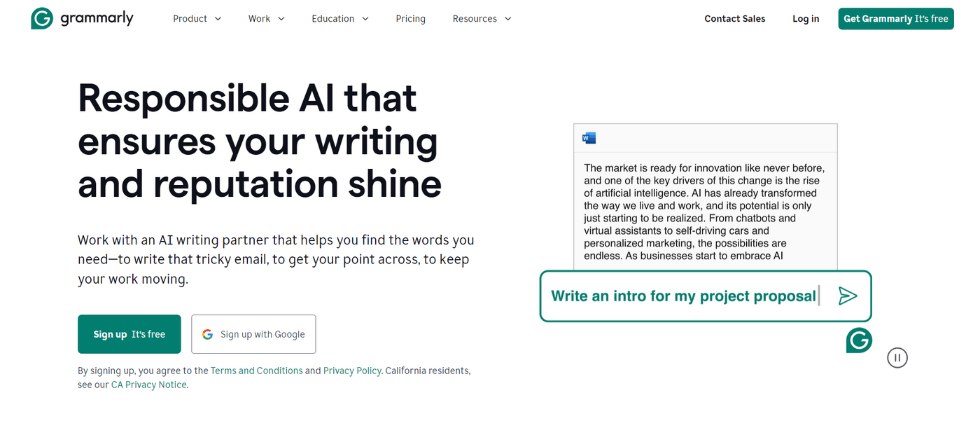Image resolution: width=980 pixels, height=442 pixels.
Task: Click the project proposal prompt input field
Action: point(683,296)
